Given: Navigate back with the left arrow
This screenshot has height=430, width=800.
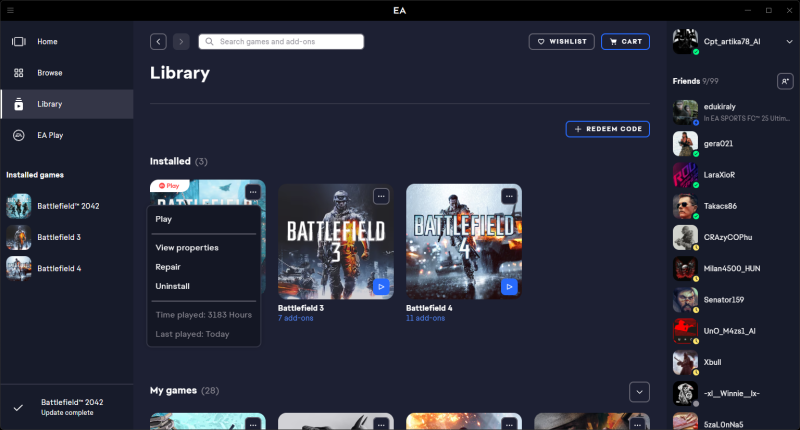Looking at the screenshot, I should coord(158,41).
